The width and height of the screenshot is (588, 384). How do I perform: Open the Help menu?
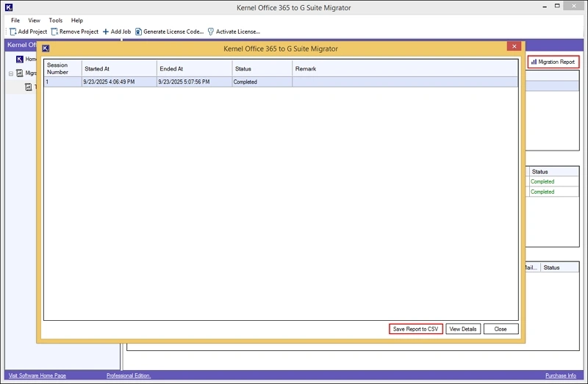77,21
